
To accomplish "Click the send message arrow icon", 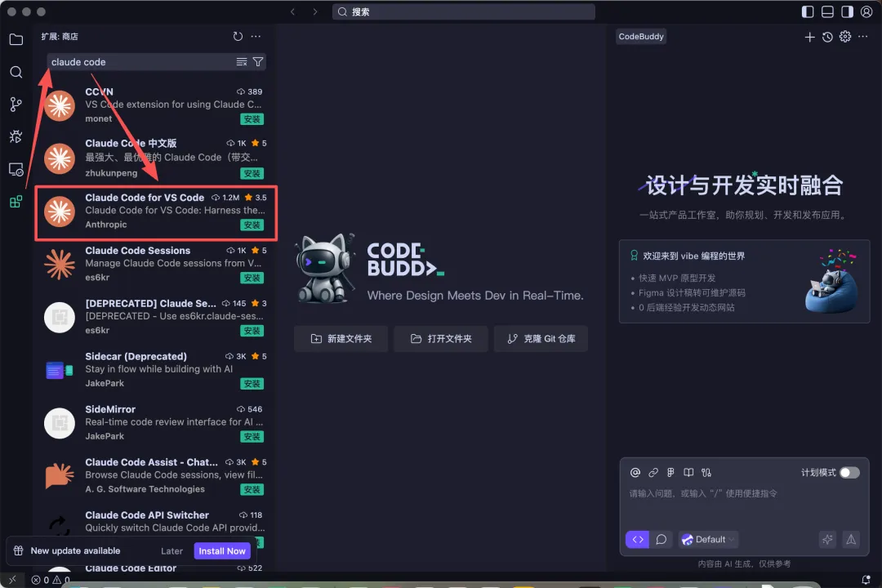I will point(851,540).
